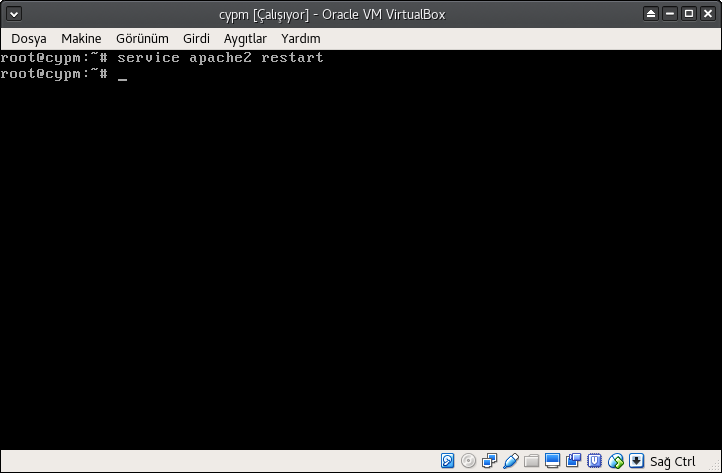
Task: Click the keyboard capture arrow icon
Action: tap(635, 461)
